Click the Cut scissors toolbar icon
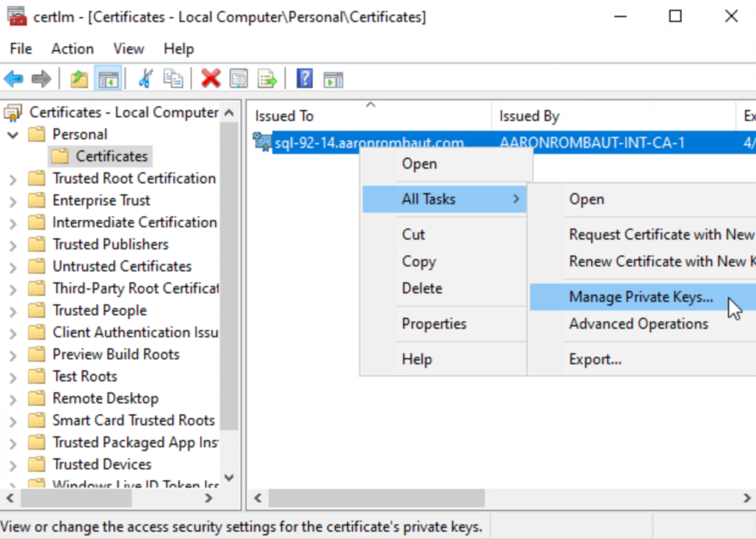 click(145, 78)
